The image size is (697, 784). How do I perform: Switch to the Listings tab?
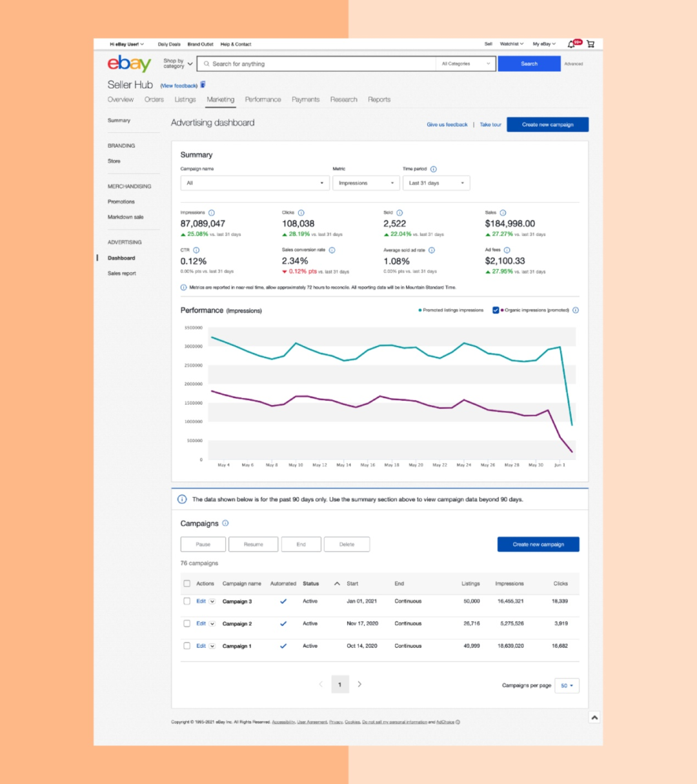pyautogui.click(x=185, y=99)
